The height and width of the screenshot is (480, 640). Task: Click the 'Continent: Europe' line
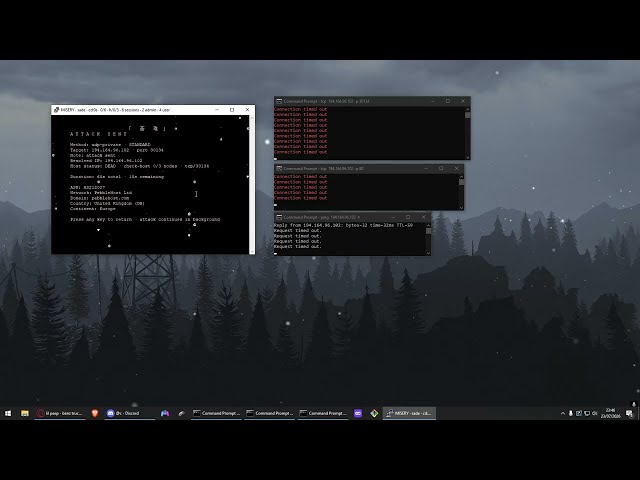[93, 209]
